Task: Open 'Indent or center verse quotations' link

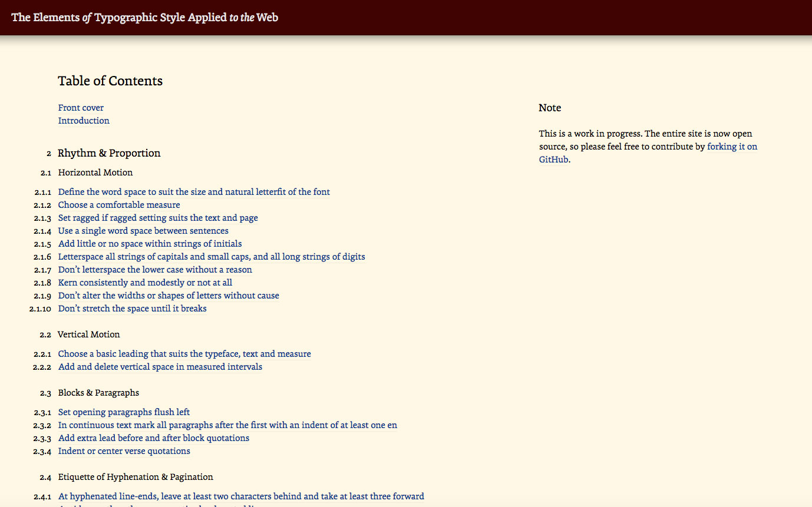Action: pos(124,451)
